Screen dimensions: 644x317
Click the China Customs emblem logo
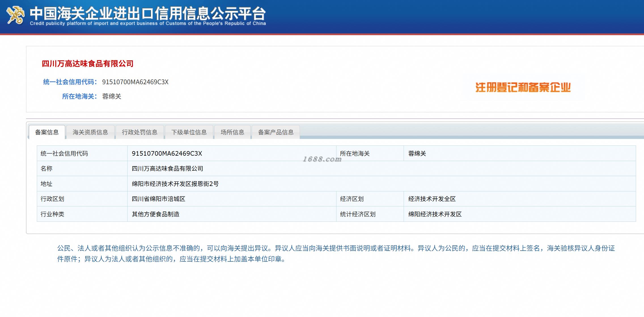pyautogui.click(x=16, y=16)
